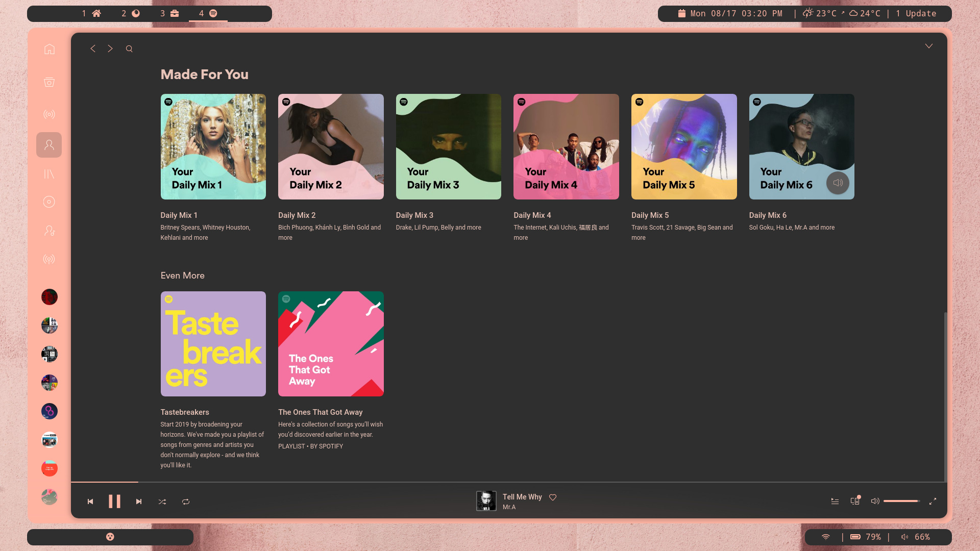Click the 23°C weather indicator
The height and width of the screenshot is (551, 980).
click(x=820, y=13)
